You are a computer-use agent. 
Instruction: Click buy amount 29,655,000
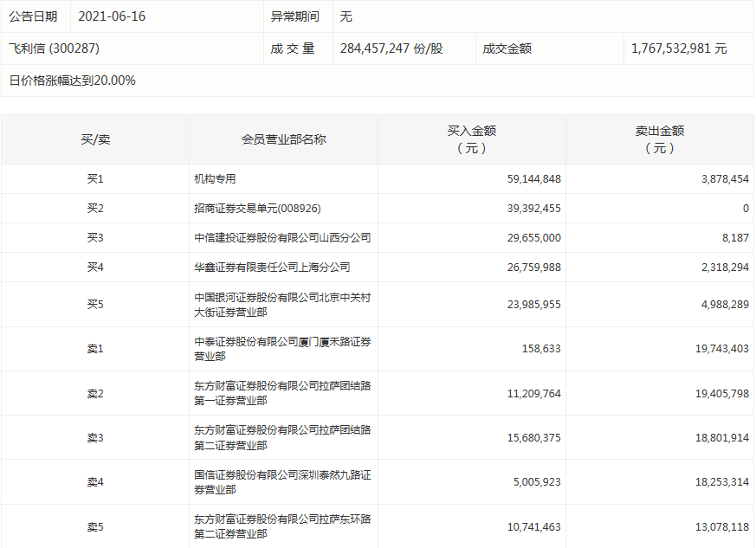tap(533, 237)
